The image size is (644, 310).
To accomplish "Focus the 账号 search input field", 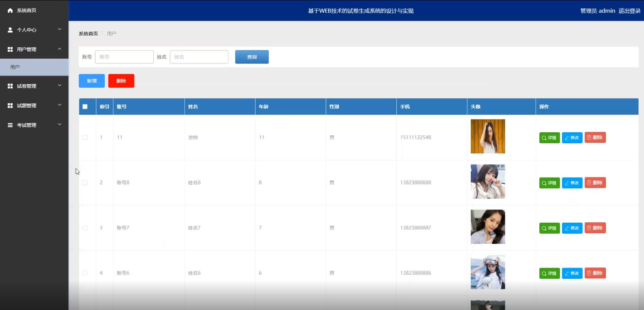I will [x=124, y=57].
